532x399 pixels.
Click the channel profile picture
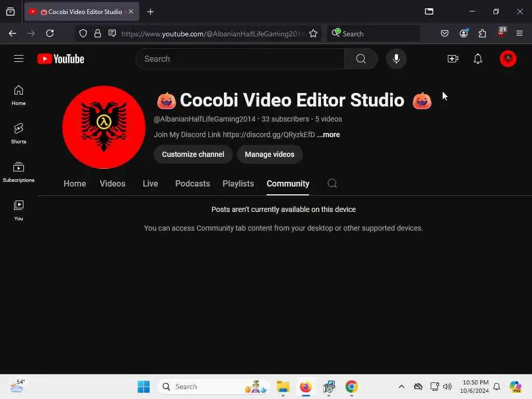click(x=104, y=127)
